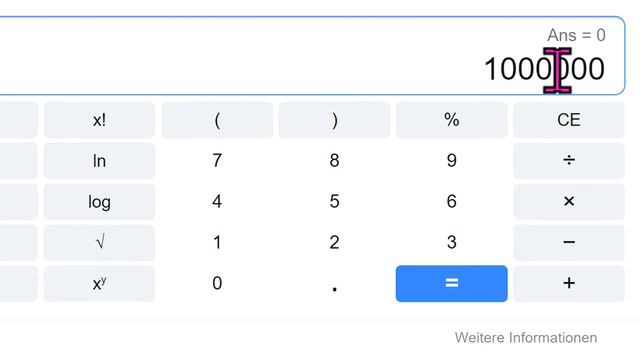
Task: Click the blue equals button
Action: pos(451,284)
